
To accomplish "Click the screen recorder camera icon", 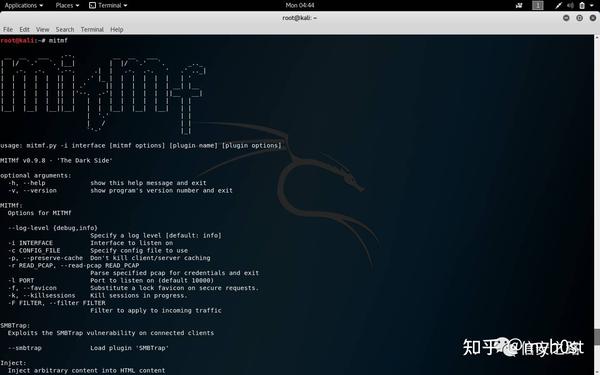I will click(x=519, y=5).
